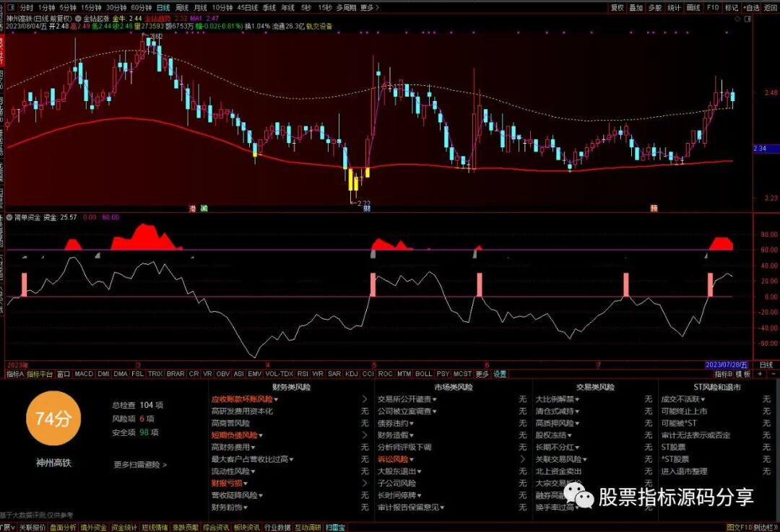Click the 叠加 overlay button
Image resolution: width=780 pixels, height=532 pixels.
[x=636, y=7]
